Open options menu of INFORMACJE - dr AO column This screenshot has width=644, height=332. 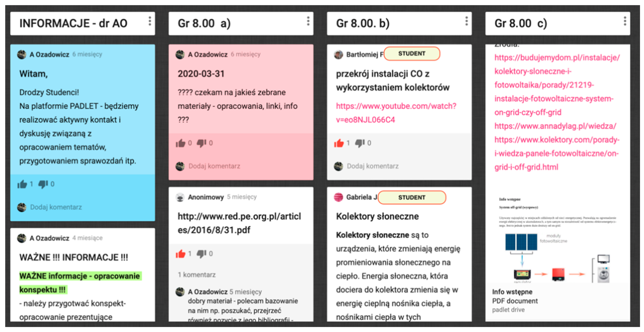click(x=150, y=21)
